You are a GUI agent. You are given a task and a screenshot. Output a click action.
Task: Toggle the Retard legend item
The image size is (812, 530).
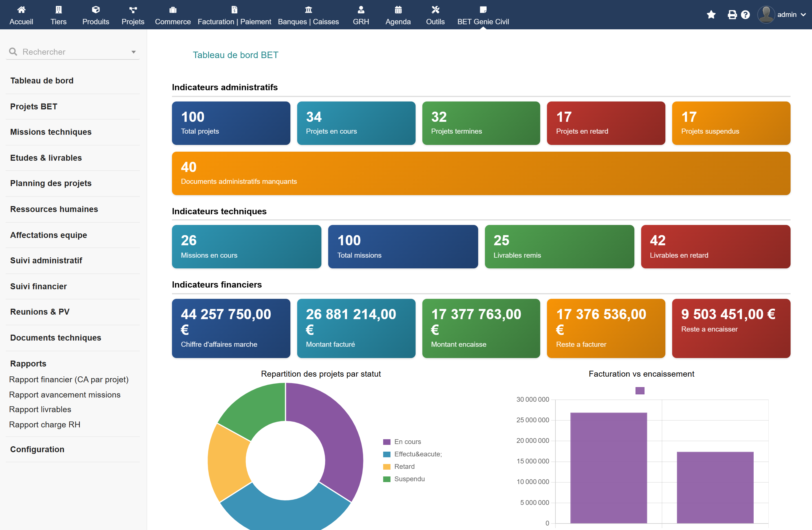399,466
